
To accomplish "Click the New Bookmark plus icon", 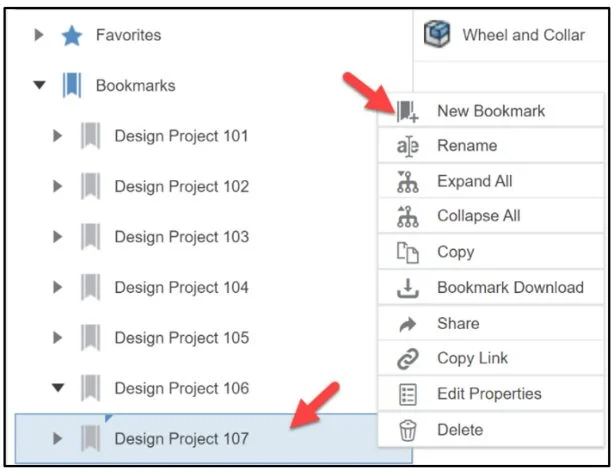I will point(407,112).
